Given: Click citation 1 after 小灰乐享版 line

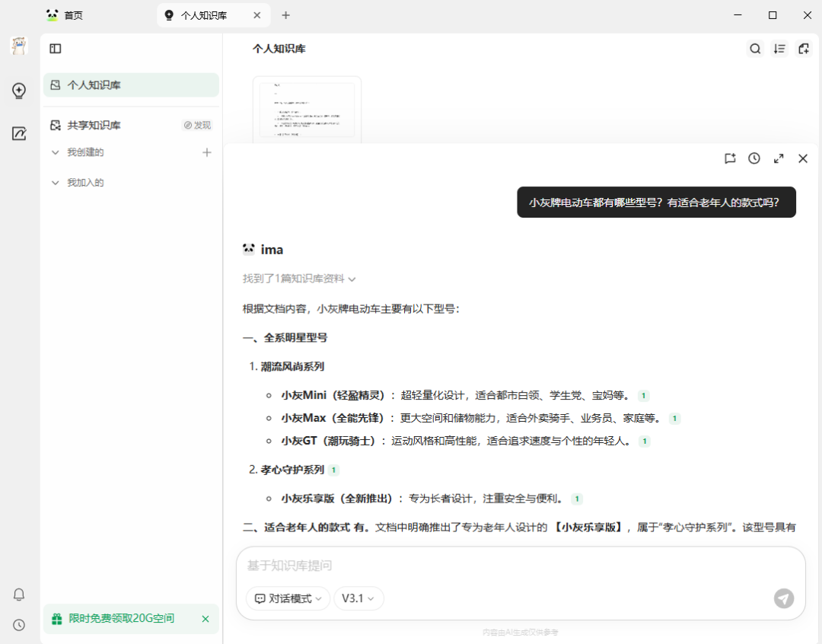Looking at the screenshot, I should pos(577,499).
